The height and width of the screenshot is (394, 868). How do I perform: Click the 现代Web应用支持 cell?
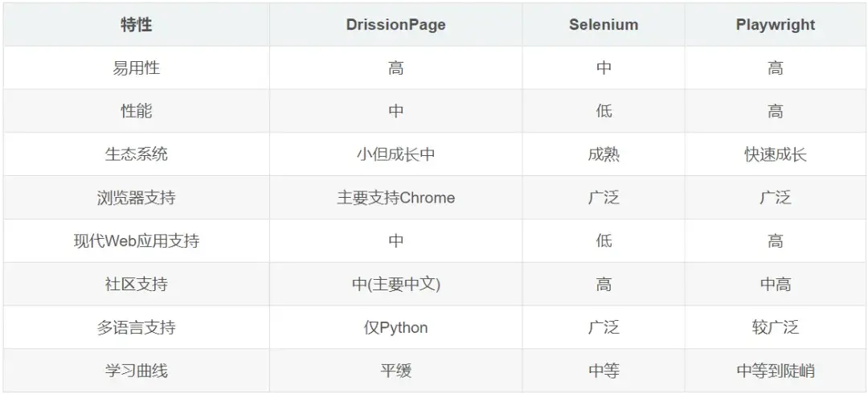click(136, 240)
